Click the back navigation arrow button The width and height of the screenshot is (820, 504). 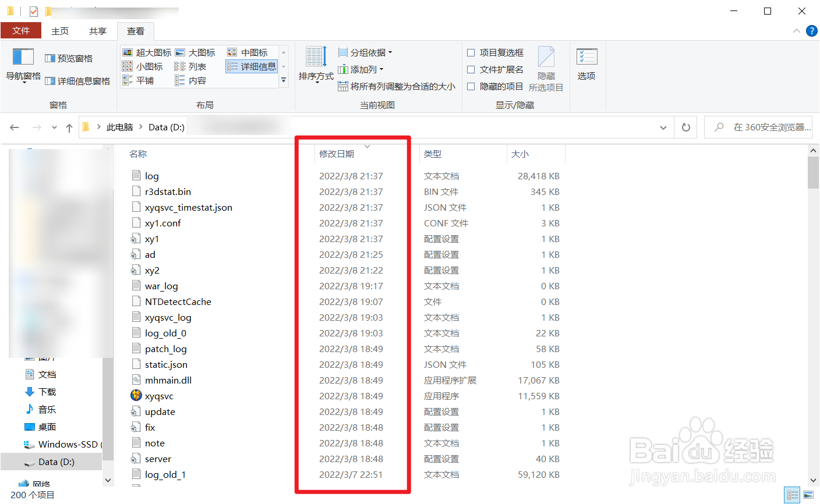[15, 127]
